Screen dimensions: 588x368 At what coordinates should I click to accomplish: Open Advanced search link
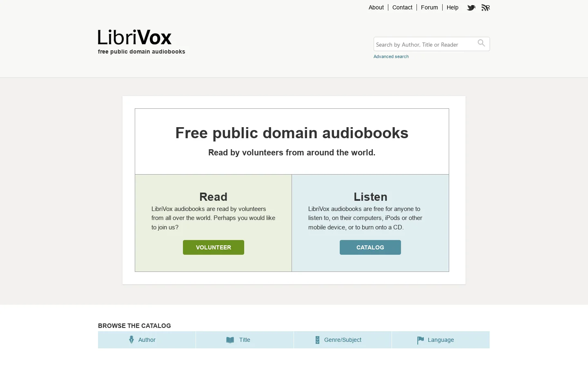391,56
